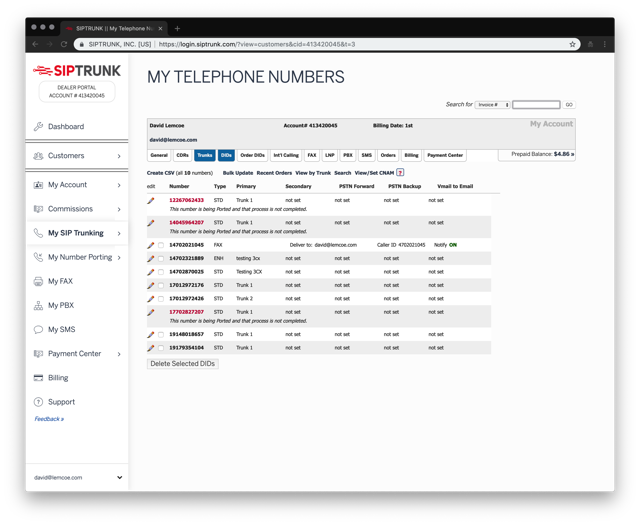Open the CNAM help question mark icon

[400, 173]
